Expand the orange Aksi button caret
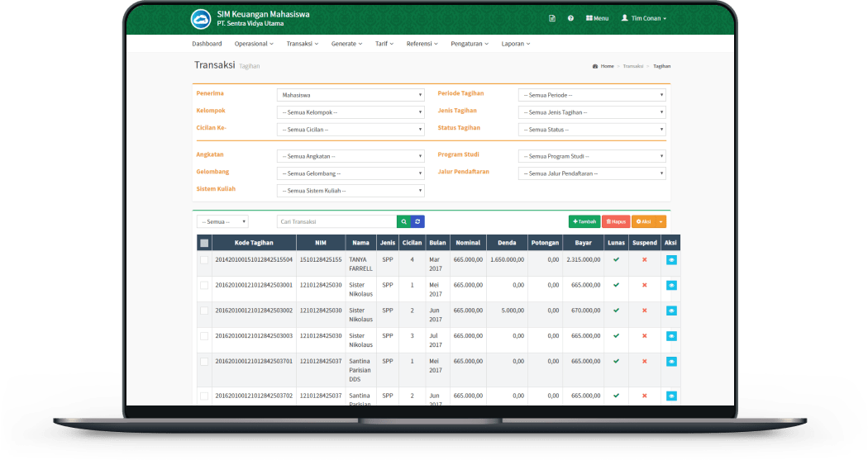The image size is (868, 460). coord(661,221)
